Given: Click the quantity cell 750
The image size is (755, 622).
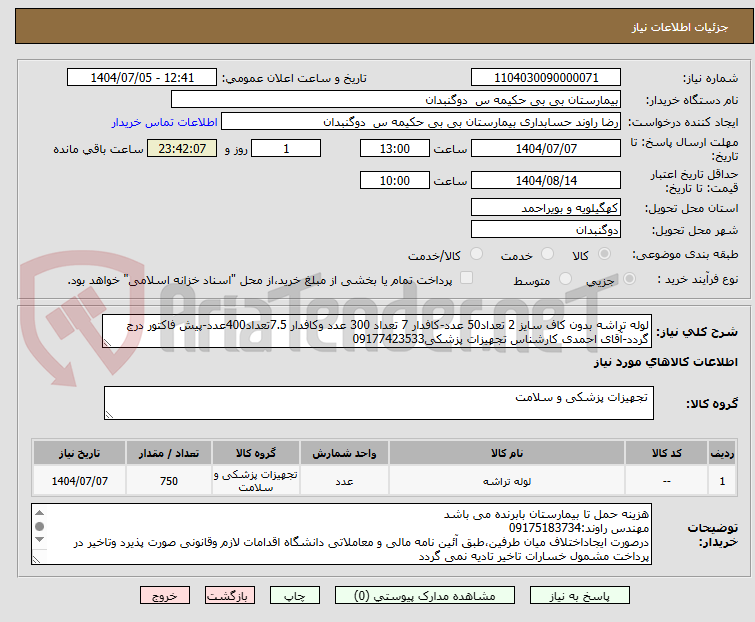Looking at the screenshot, I should (x=169, y=481).
